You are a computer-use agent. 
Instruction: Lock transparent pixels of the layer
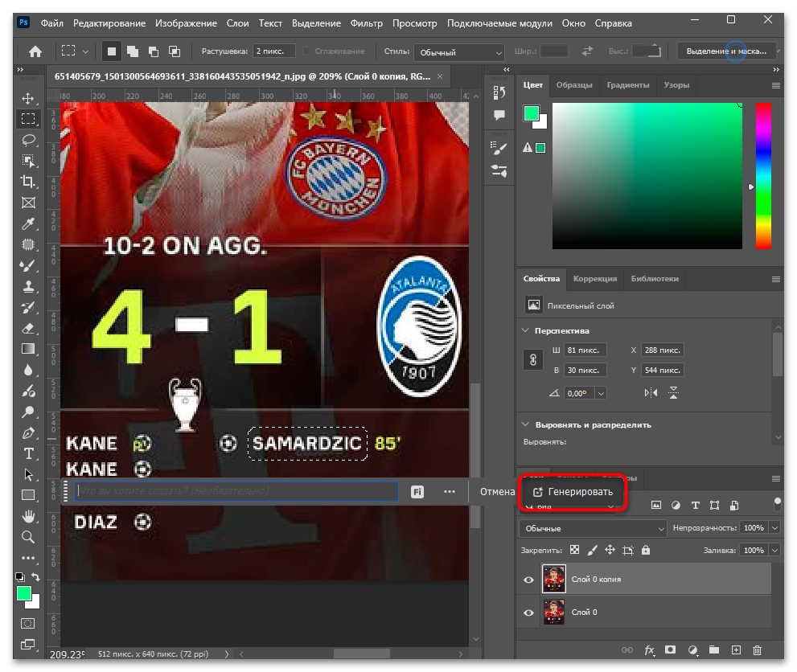click(574, 550)
